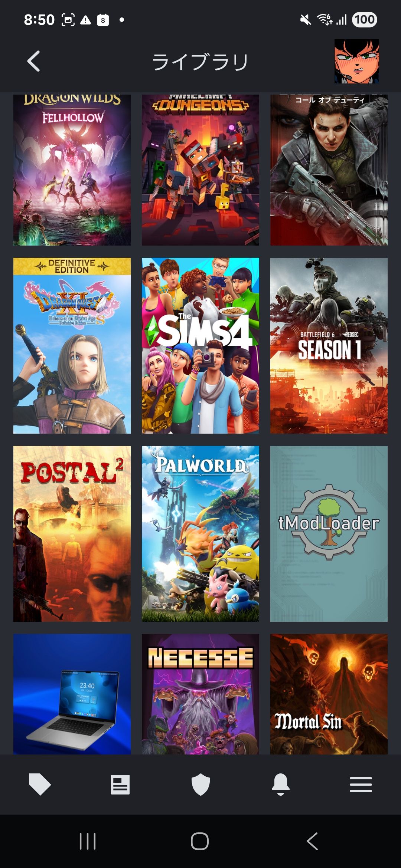Tap the Android home button
Viewport: 401px width, 868px height.
[200, 841]
